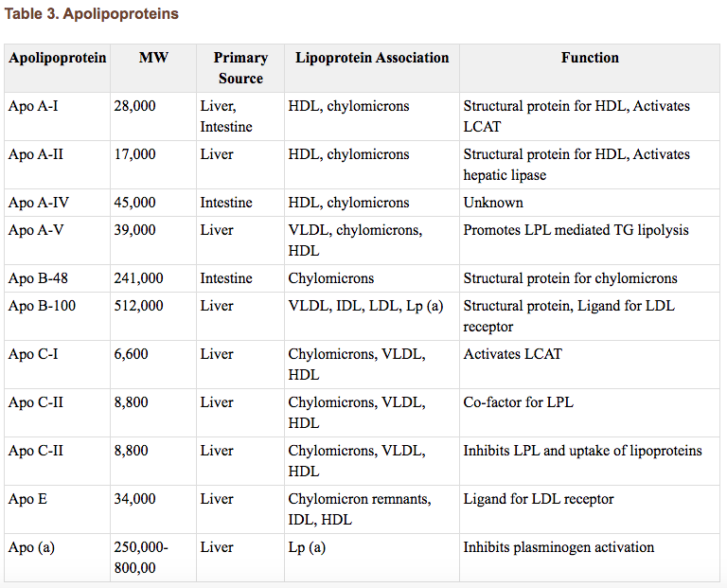Select the Primary Source column header
The image size is (727, 588).
click(240, 68)
